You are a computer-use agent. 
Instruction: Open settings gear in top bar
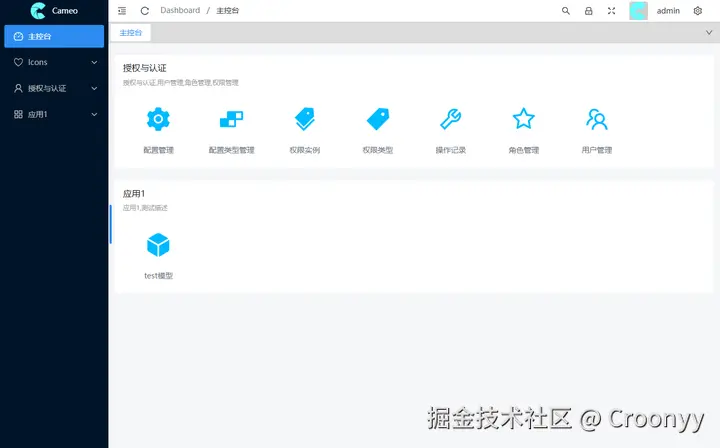698,11
